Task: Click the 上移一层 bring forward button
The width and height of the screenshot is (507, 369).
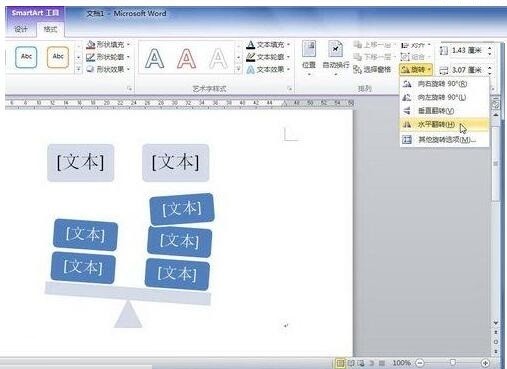Action: pyautogui.click(x=374, y=44)
